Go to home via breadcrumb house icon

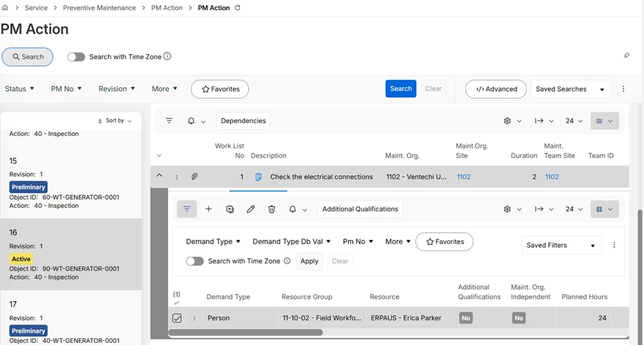click(x=5, y=8)
